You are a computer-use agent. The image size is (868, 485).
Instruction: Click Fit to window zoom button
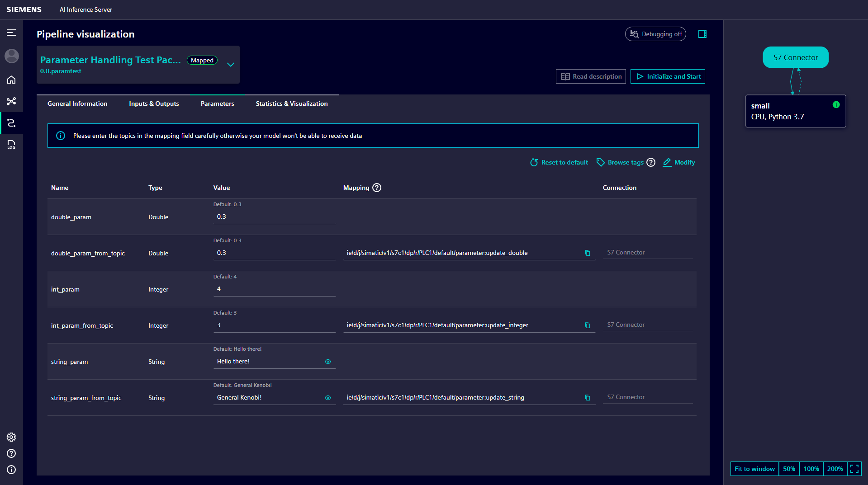(754, 469)
